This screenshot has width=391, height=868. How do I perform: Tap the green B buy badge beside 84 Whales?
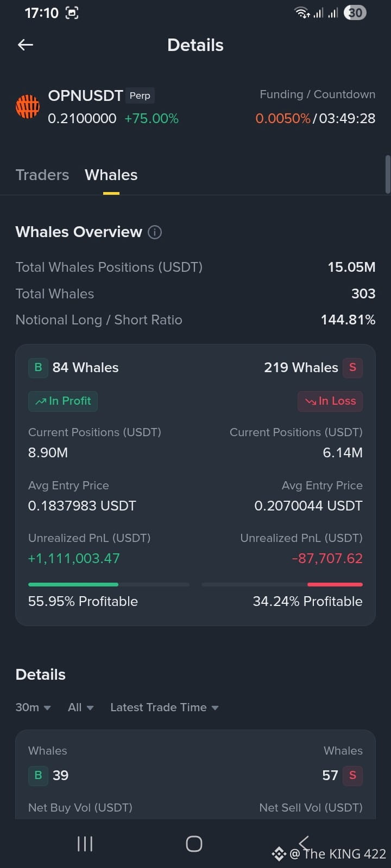pos(38,367)
